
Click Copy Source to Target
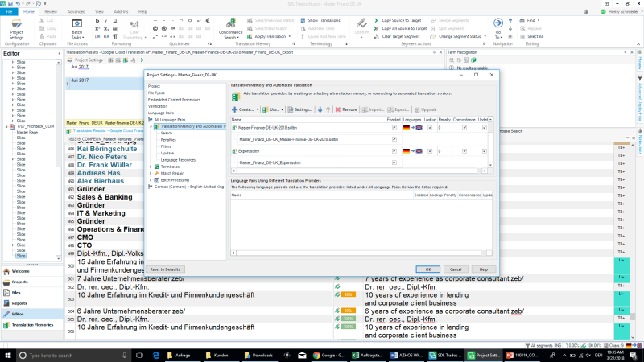(x=398, y=20)
